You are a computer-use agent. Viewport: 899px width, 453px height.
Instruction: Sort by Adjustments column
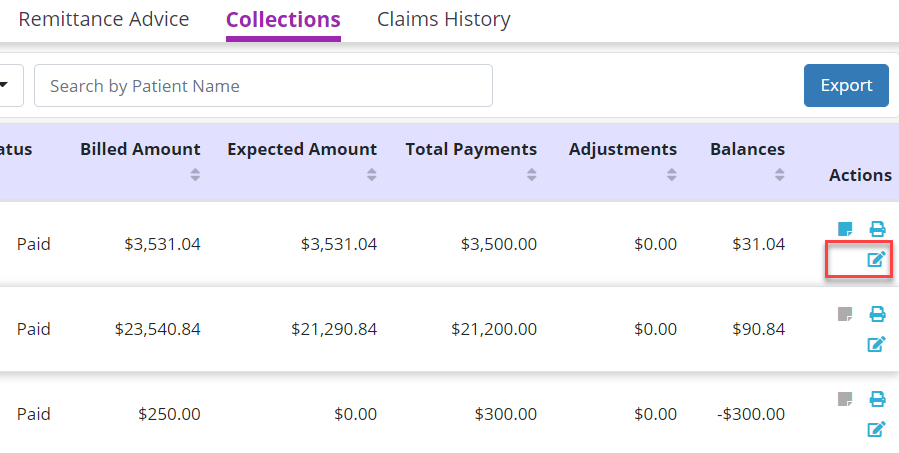[671, 174]
